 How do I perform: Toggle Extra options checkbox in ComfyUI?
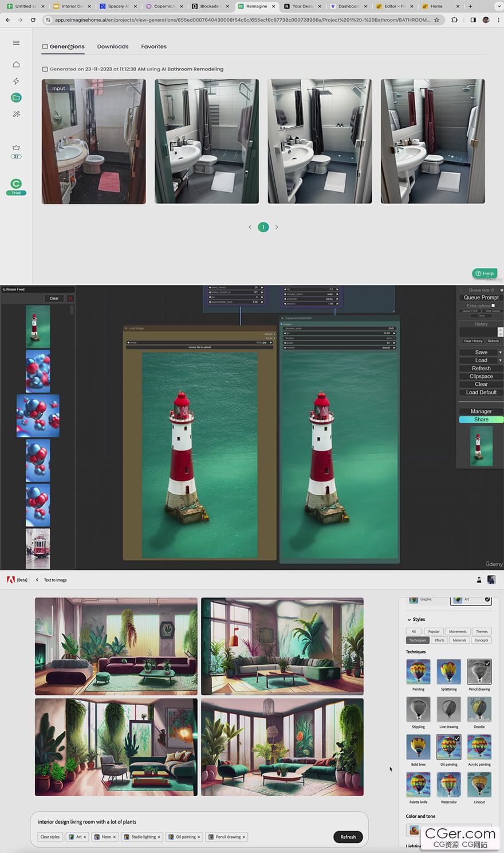click(493, 306)
